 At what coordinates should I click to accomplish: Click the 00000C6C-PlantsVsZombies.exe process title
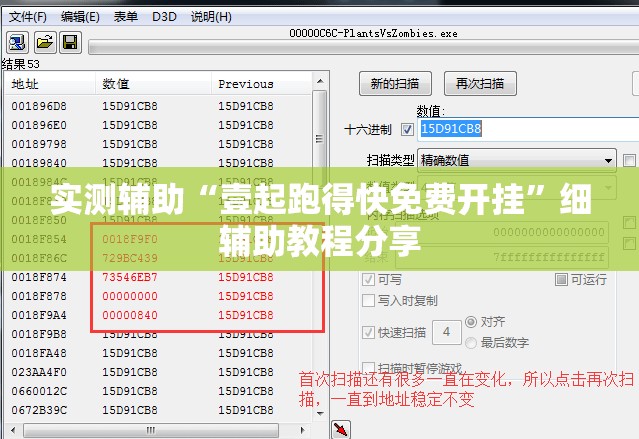[373, 33]
